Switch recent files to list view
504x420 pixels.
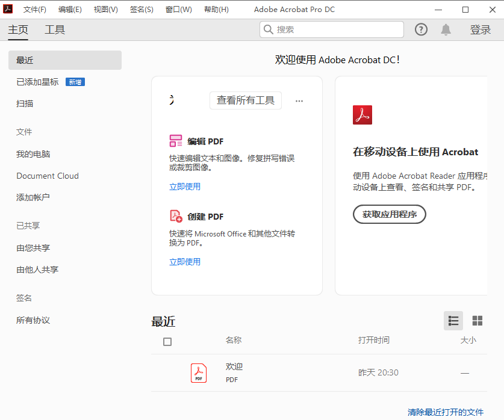point(453,321)
